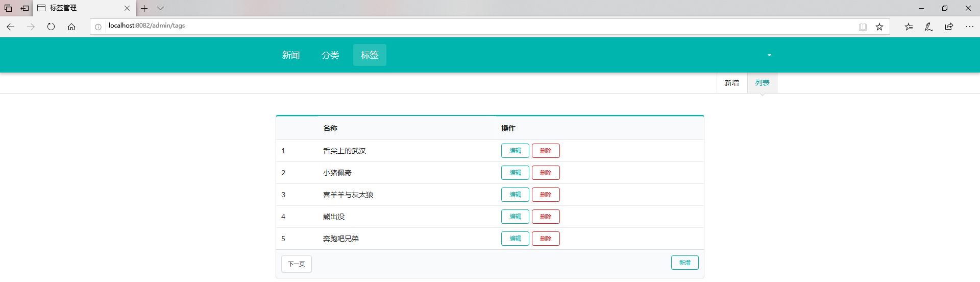This screenshot has width=980, height=282.
Task: Edit the 奔跑吧兄弟 tag
Action: [515, 239]
